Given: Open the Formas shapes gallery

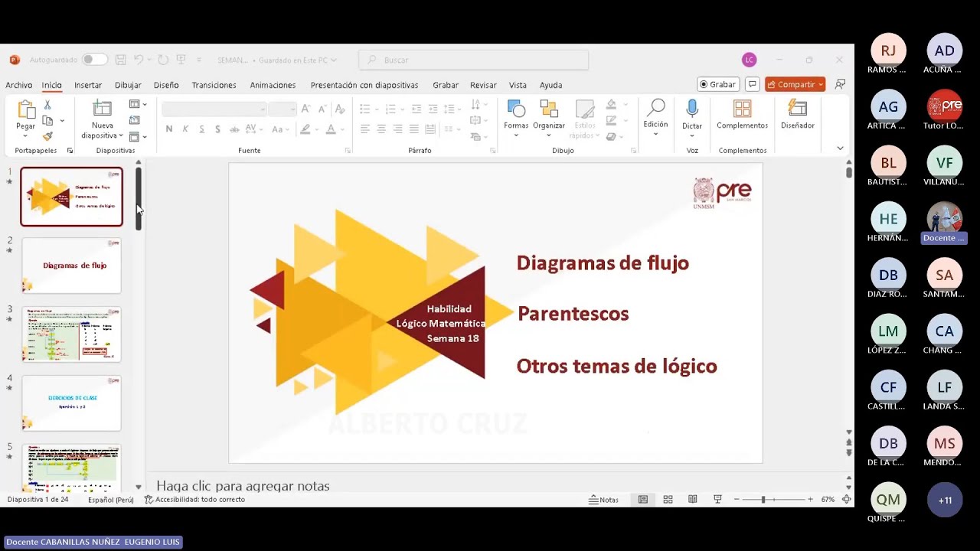Looking at the screenshot, I should click(x=516, y=119).
